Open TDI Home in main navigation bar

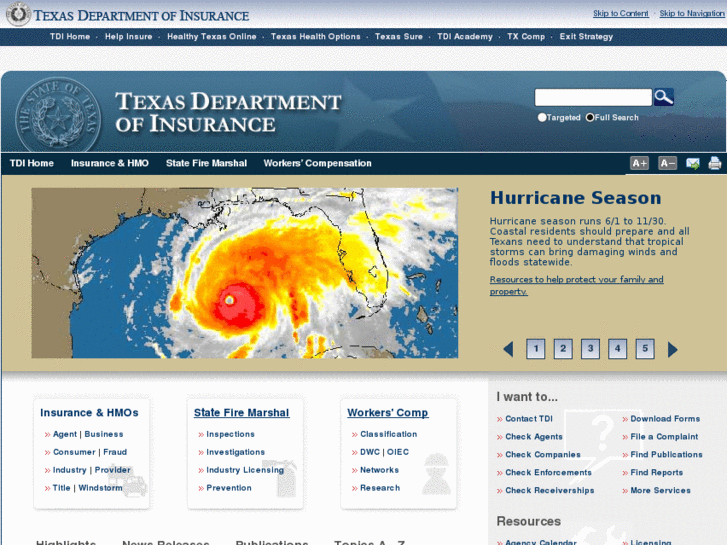coord(32,163)
